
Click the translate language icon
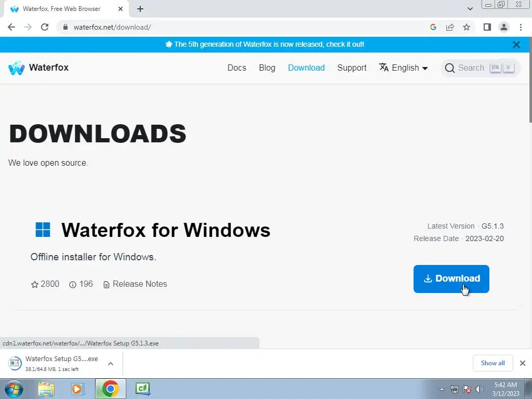click(x=384, y=68)
